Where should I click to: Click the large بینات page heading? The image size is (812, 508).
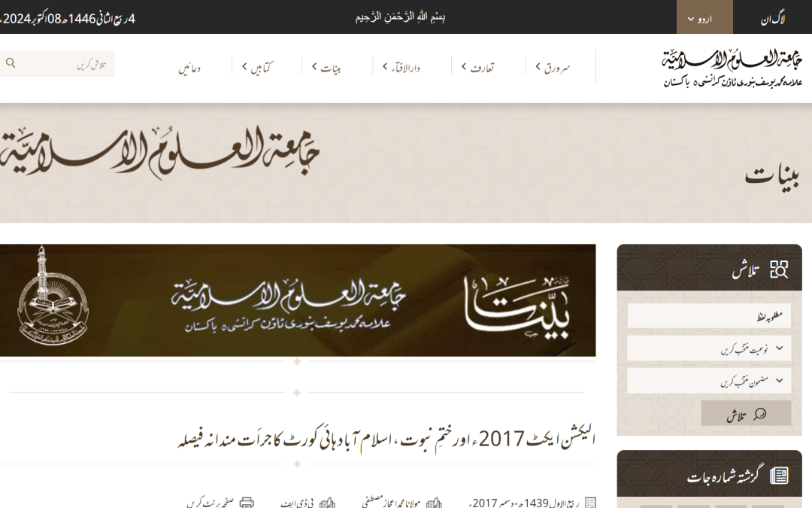[x=772, y=178]
